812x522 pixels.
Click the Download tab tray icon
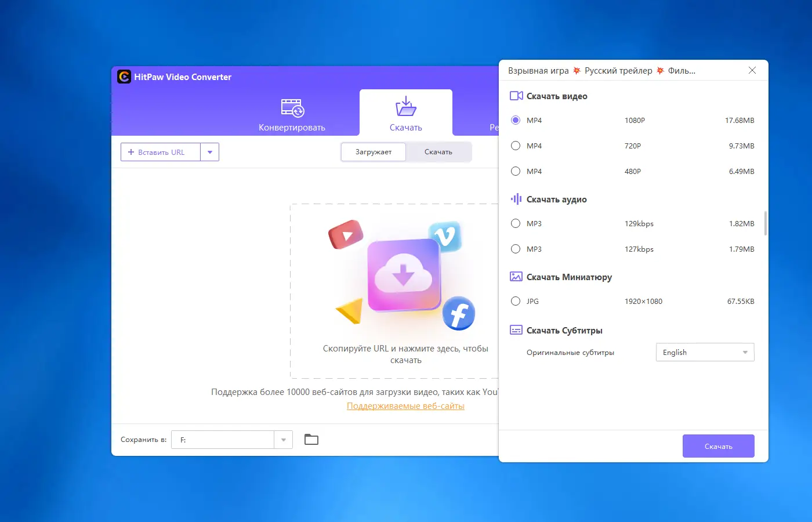pyautogui.click(x=406, y=107)
